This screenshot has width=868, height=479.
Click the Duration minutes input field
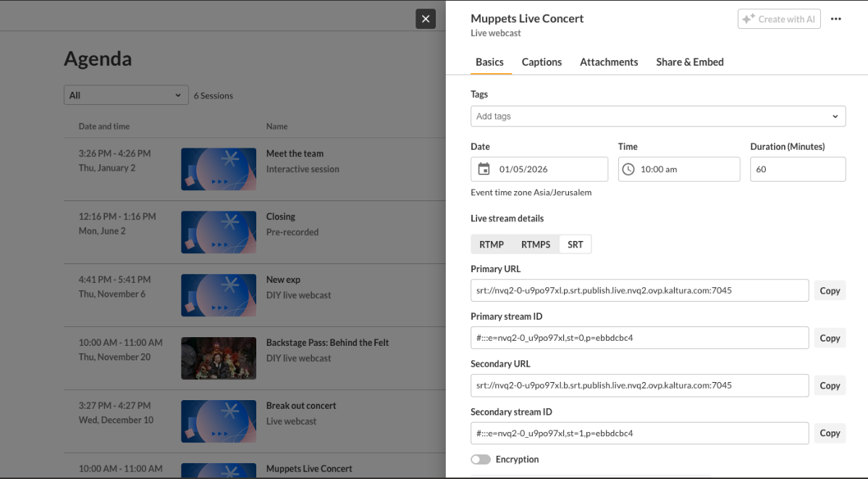pos(798,169)
